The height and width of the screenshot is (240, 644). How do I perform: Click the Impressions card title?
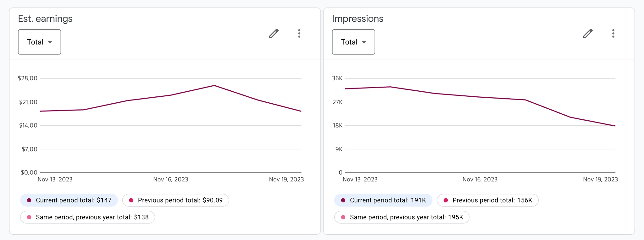358,19
